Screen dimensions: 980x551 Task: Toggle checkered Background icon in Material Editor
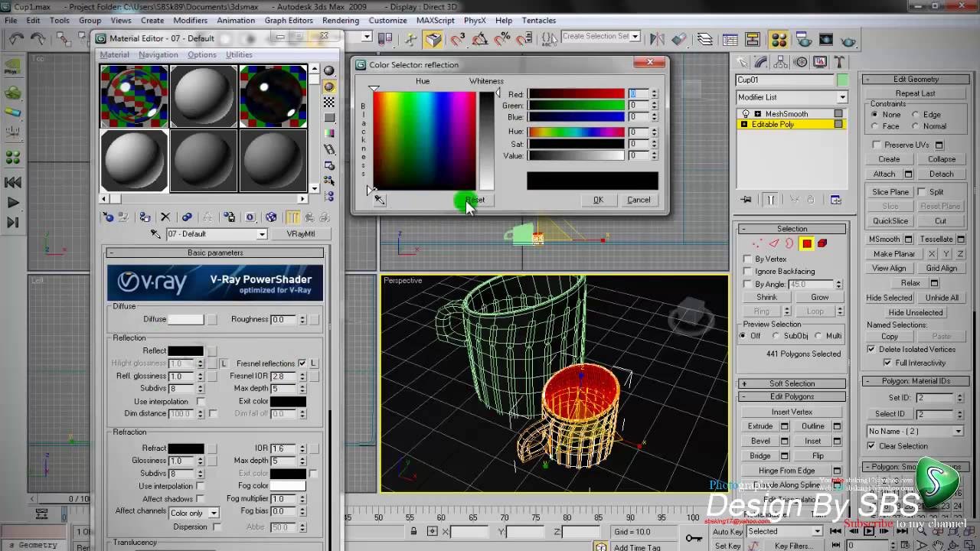(x=328, y=102)
